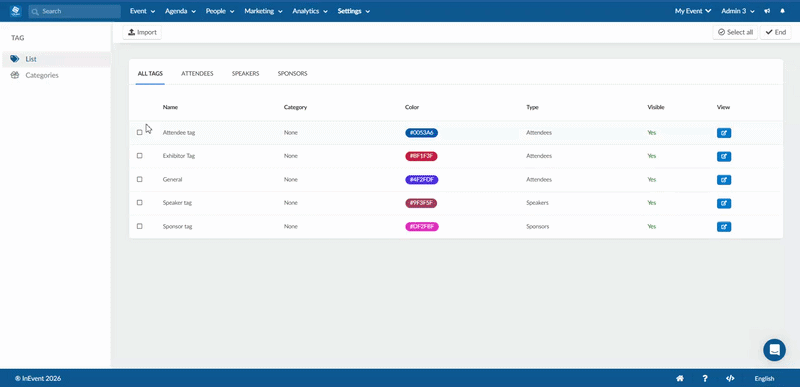Click the Categories gift icon in sidebar

(x=15, y=75)
